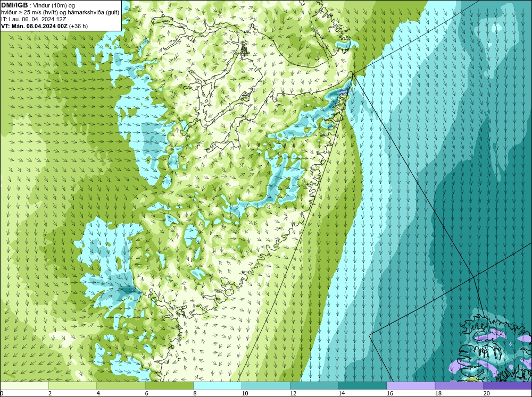The width and height of the screenshot is (532, 397).
Task: Click the 'VT: Mán. 08.04.2024 00Z' line
Action: click(44, 26)
